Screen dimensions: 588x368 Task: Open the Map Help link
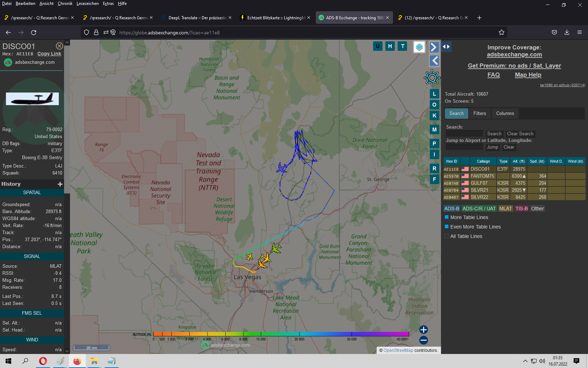pos(528,75)
